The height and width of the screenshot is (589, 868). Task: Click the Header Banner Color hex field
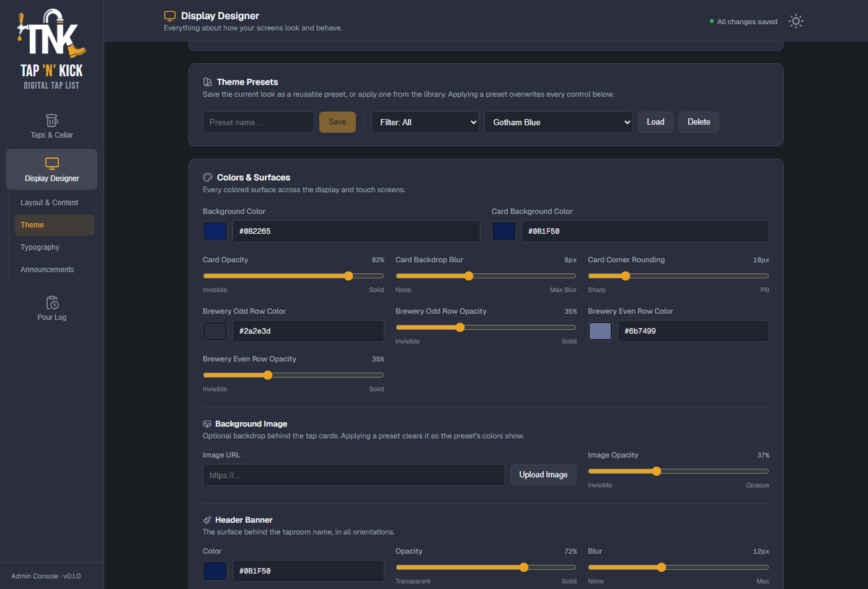click(x=308, y=571)
